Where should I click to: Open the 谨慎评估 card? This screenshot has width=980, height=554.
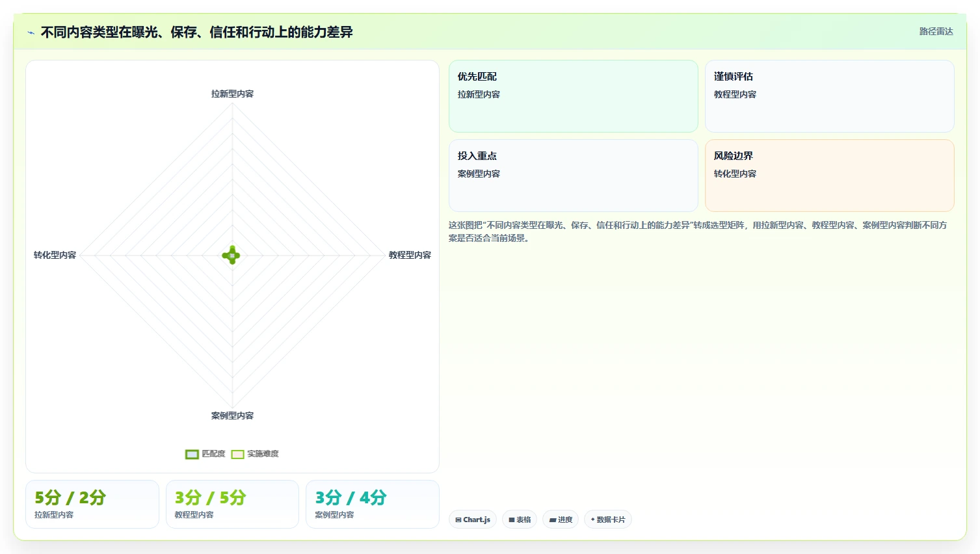830,96
